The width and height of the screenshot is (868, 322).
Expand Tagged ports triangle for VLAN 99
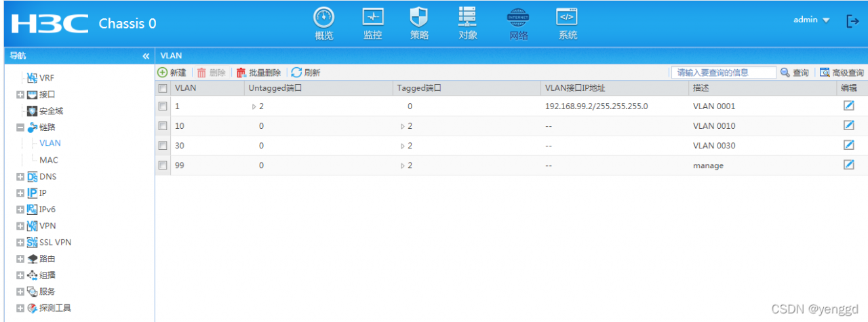(x=403, y=165)
